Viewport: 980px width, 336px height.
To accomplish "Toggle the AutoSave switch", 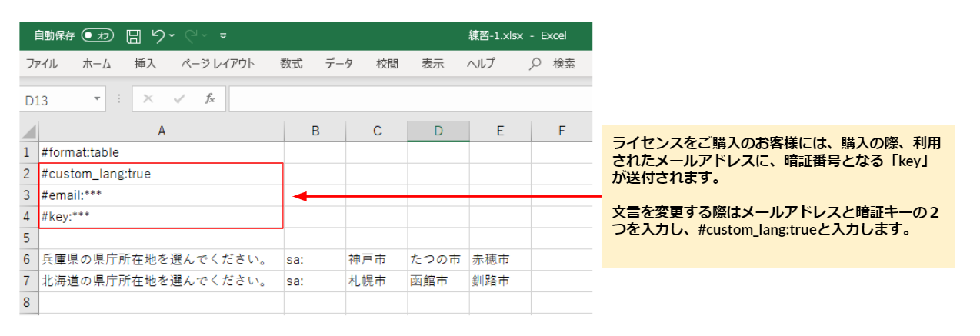I will pyautogui.click(x=98, y=35).
